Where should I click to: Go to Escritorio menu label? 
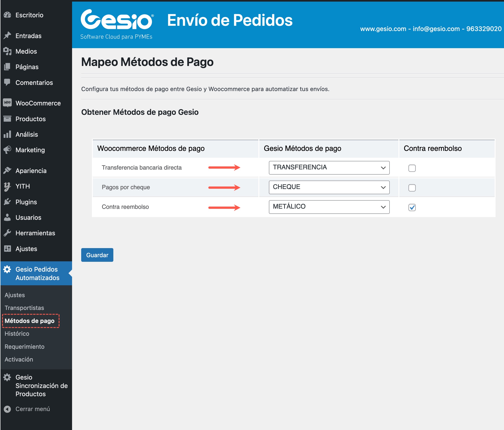click(29, 15)
